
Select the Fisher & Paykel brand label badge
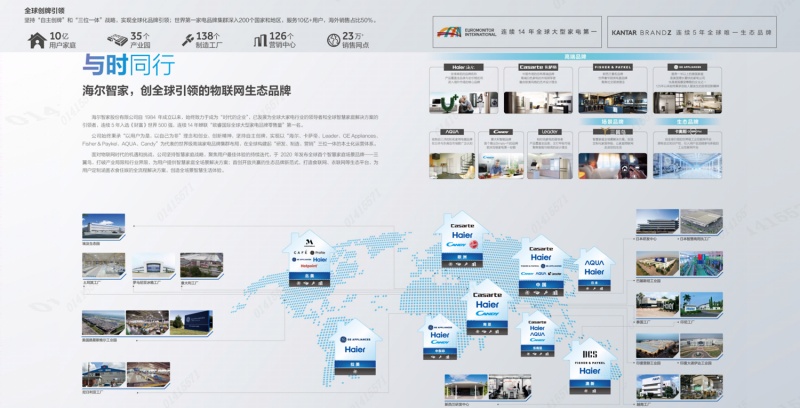613,67
